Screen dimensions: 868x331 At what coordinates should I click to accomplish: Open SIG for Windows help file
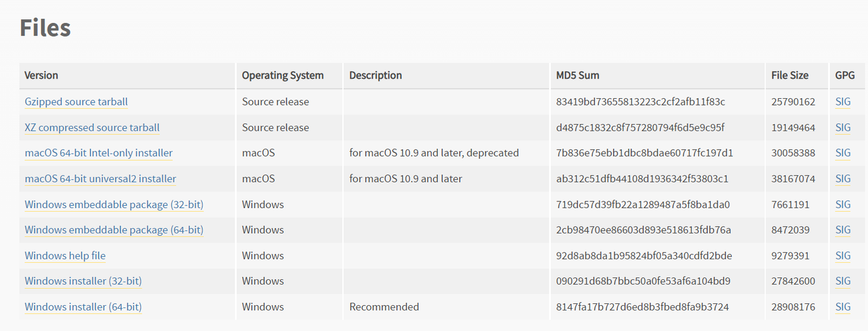pos(843,256)
